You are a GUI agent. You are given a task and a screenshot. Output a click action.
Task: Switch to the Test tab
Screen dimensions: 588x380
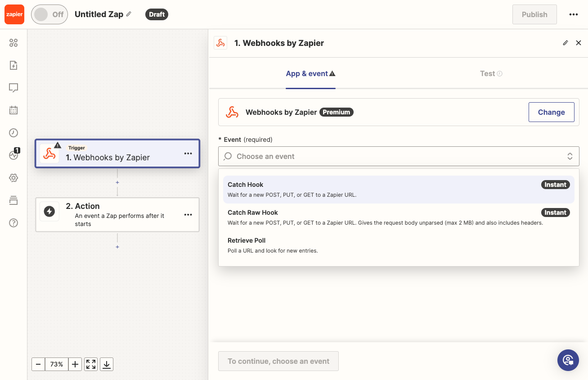pos(491,73)
